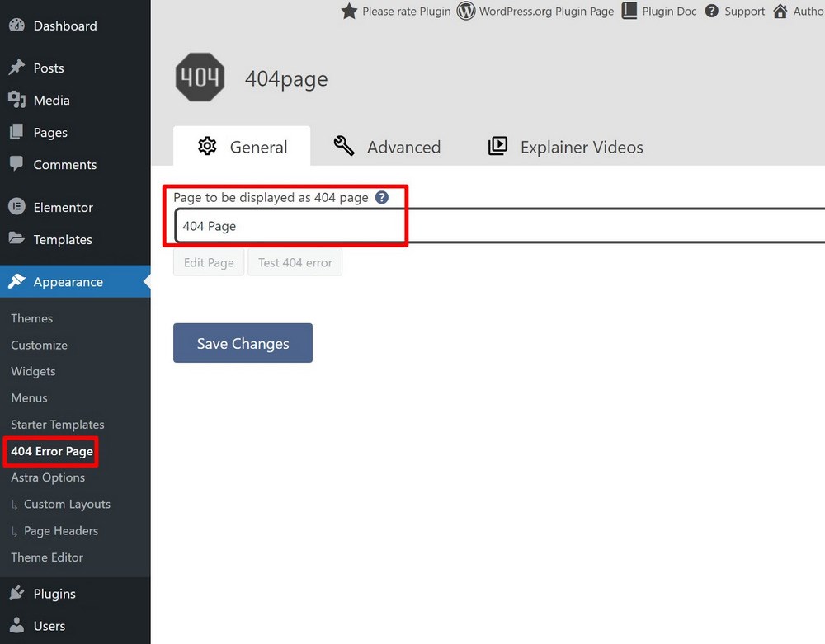The width and height of the screenshot is (825, 644).
Task: Click help icon beside 404 page label
Action: (x=381, y=198)
